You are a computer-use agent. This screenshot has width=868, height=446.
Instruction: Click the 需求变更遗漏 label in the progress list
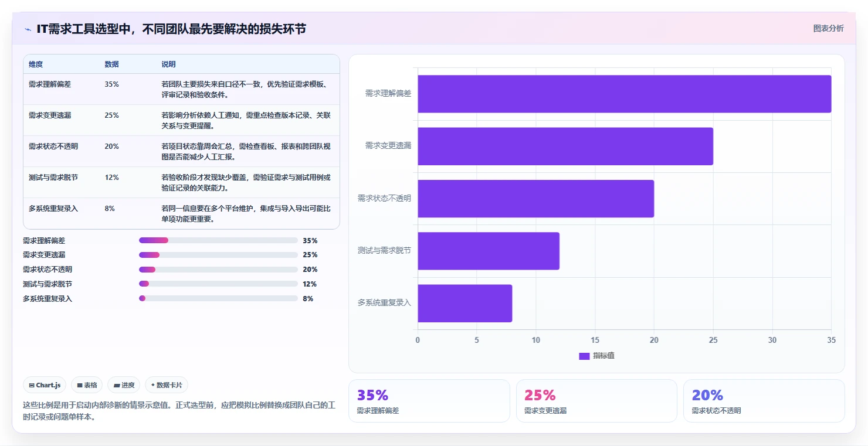click(x=44, y=255)
